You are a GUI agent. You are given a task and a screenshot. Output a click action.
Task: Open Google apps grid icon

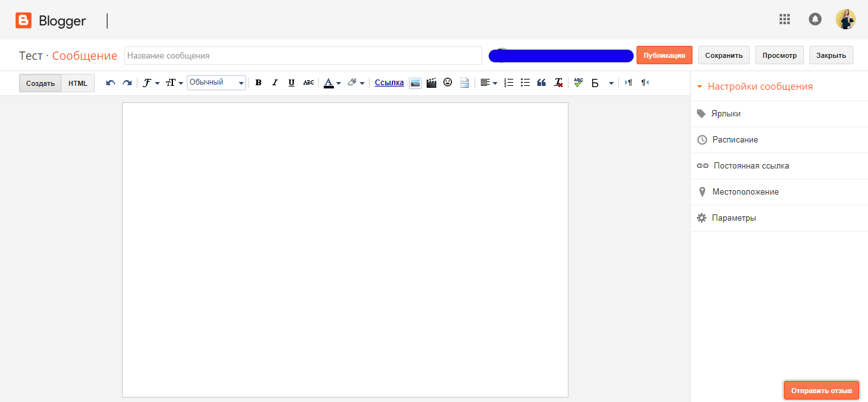point(785,19)
